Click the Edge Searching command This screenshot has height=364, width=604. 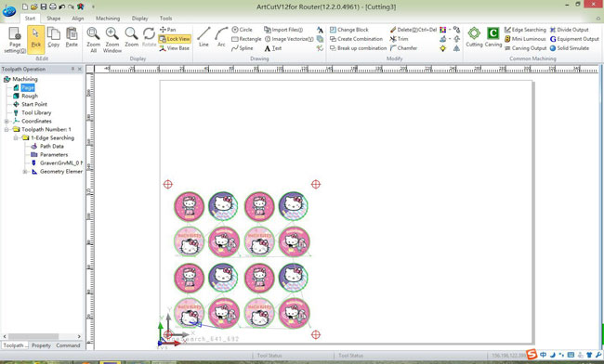525,30
